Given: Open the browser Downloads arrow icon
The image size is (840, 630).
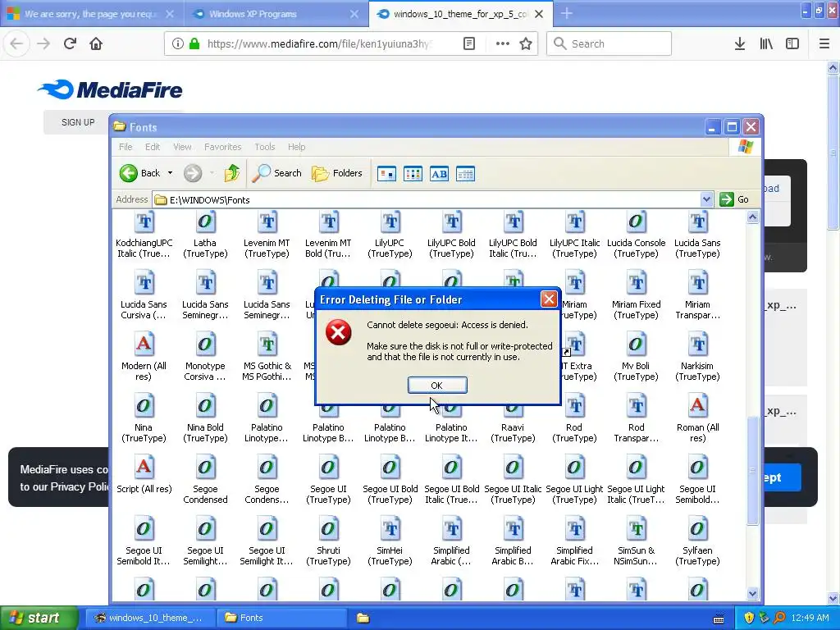Looking at the screenshot, I should tap(740, 43).
